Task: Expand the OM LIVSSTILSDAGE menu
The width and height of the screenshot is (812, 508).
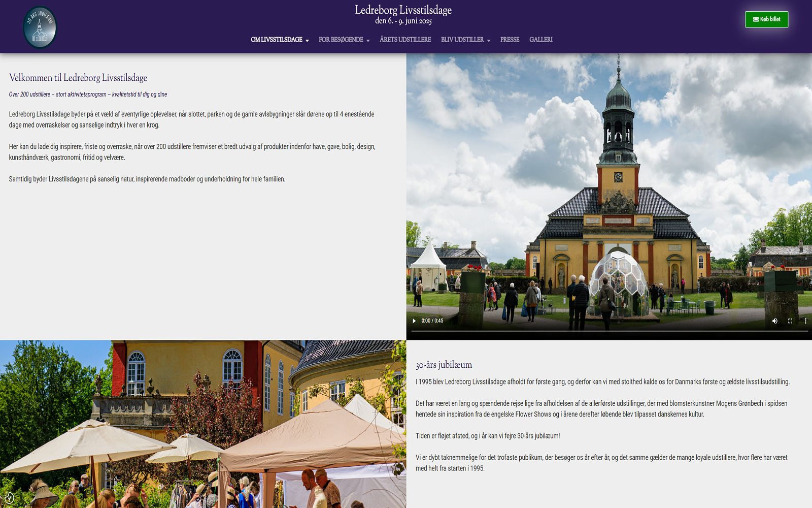Action: point(280,40)
